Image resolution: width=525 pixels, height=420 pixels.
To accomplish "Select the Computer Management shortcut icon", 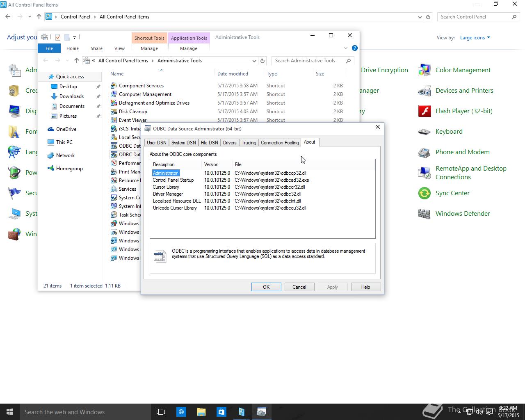I will tap(114, 94).
